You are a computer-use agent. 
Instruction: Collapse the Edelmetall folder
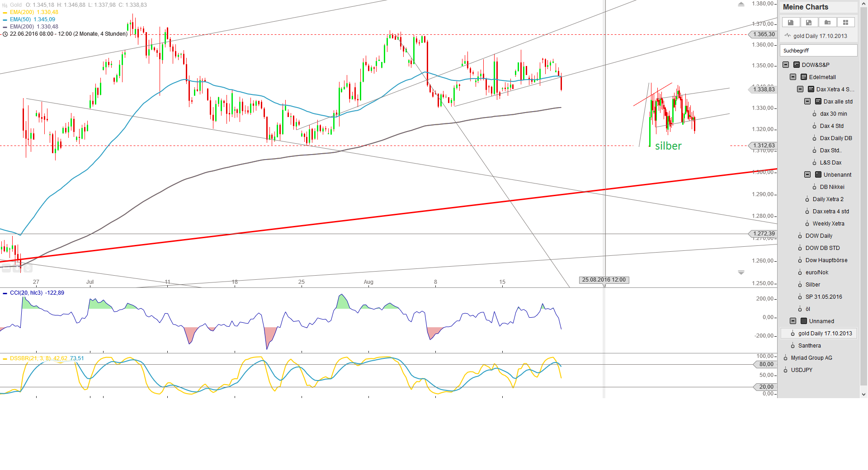pos(793,77)
